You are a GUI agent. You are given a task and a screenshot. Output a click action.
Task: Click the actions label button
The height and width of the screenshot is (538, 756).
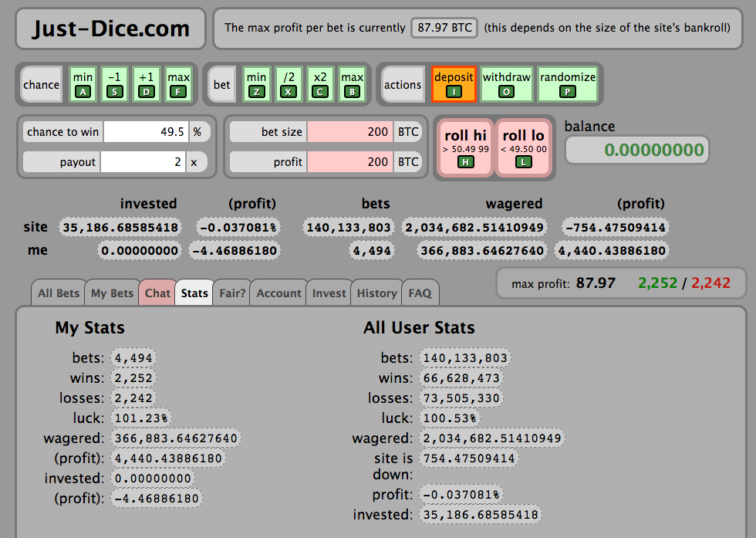(x=403, y=84)
